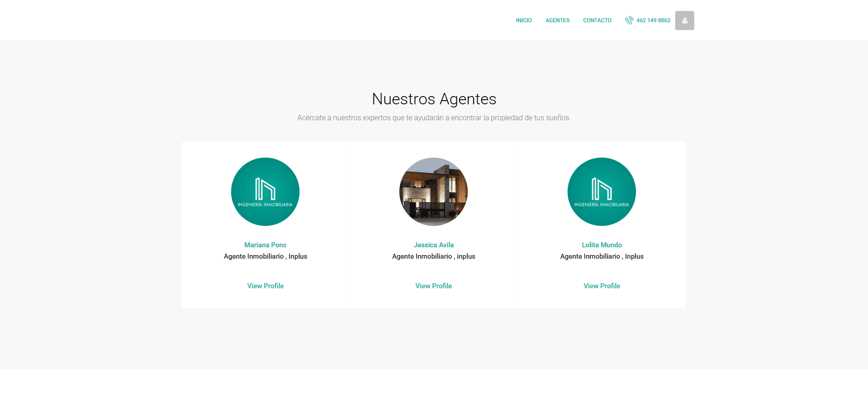Viewport: 868px width, 419px height.
Task: Open the user account icon button
Action: pyautogui.click(x=684, y=20)
